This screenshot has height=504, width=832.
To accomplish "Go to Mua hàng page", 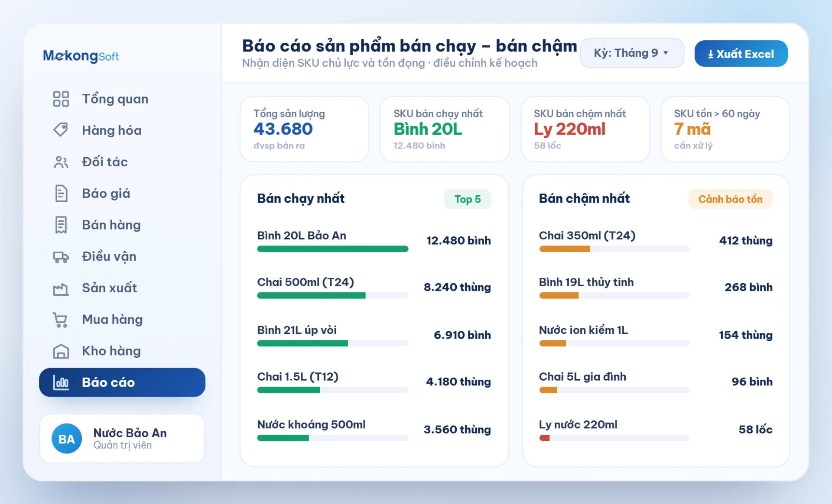I will (x=122, y=320).
